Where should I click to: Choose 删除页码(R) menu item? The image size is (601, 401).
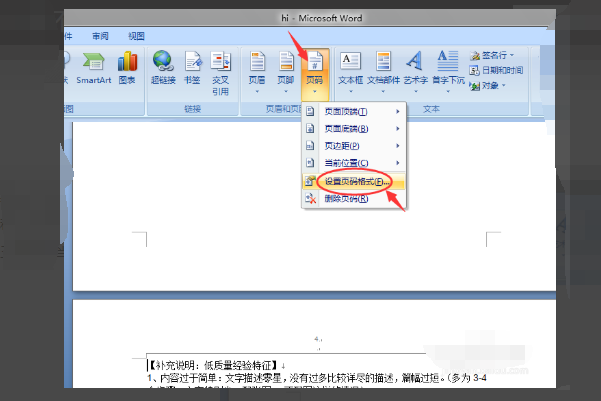tap(354, 199)
